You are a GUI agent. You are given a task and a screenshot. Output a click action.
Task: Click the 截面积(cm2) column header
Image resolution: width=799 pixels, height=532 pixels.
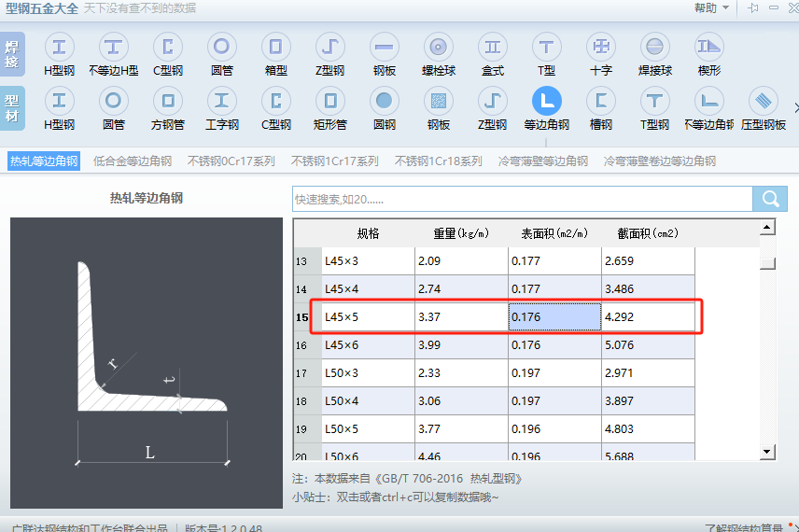click(648, 233)
